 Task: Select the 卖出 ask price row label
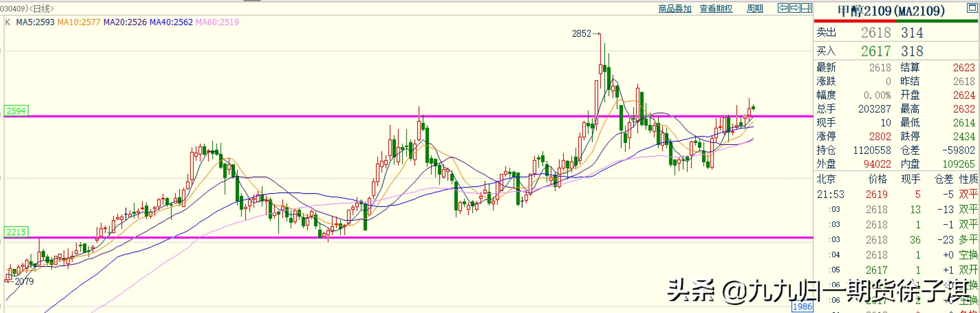tap(826, 33)
